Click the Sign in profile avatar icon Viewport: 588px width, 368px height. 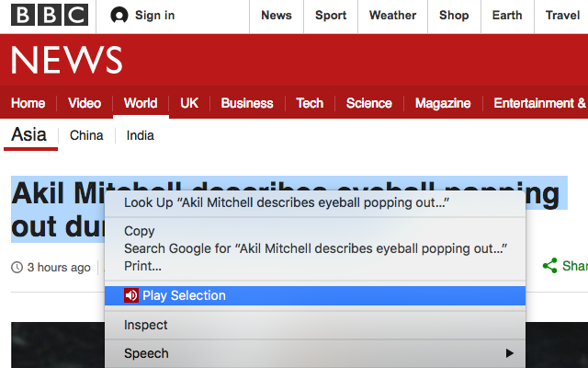click(119, 16)
